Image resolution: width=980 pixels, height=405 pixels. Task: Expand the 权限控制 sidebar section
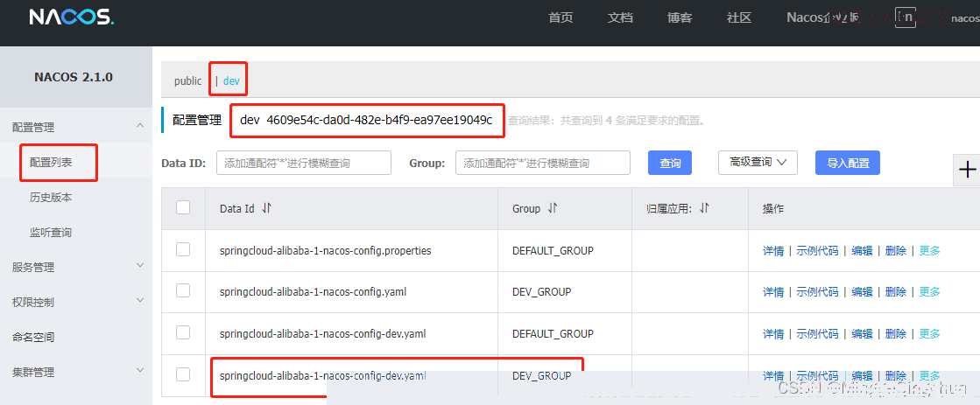(140, 301)
